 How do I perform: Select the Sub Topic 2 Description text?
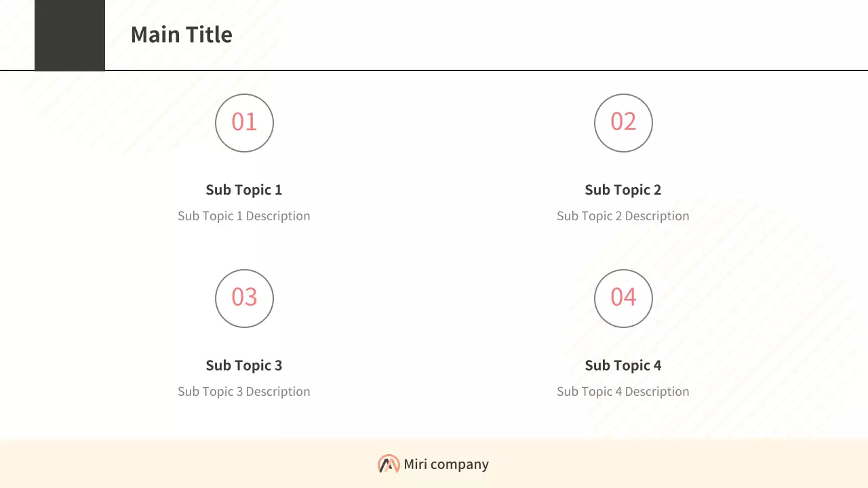pos(623,216)
